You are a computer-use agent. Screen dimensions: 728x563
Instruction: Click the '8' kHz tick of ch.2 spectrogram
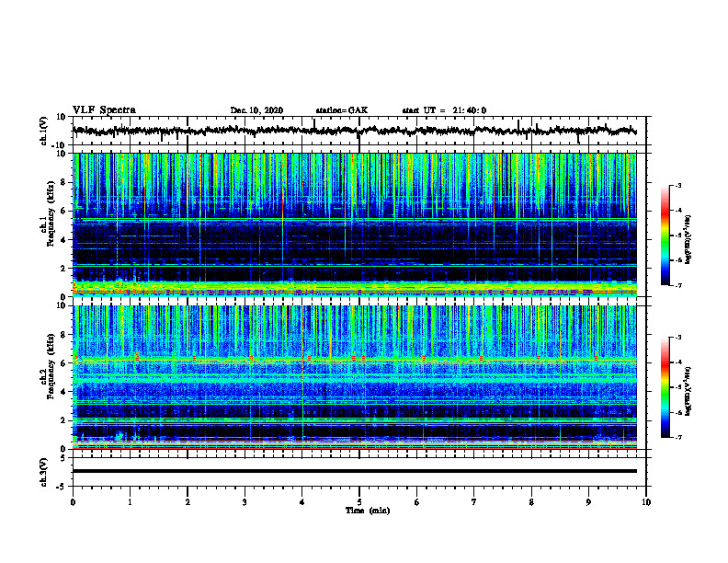click(x=63, y=335)
